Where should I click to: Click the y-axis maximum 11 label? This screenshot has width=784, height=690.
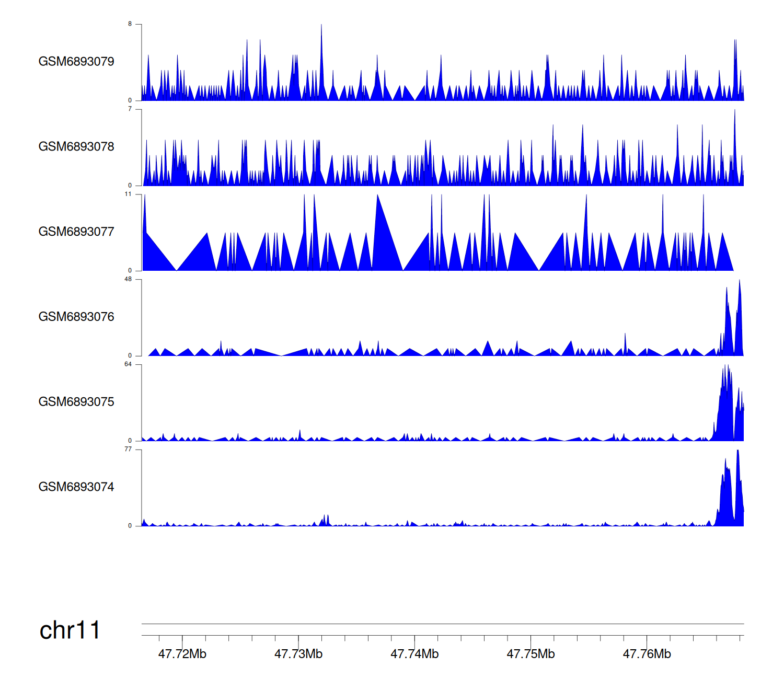coord(128,194)
